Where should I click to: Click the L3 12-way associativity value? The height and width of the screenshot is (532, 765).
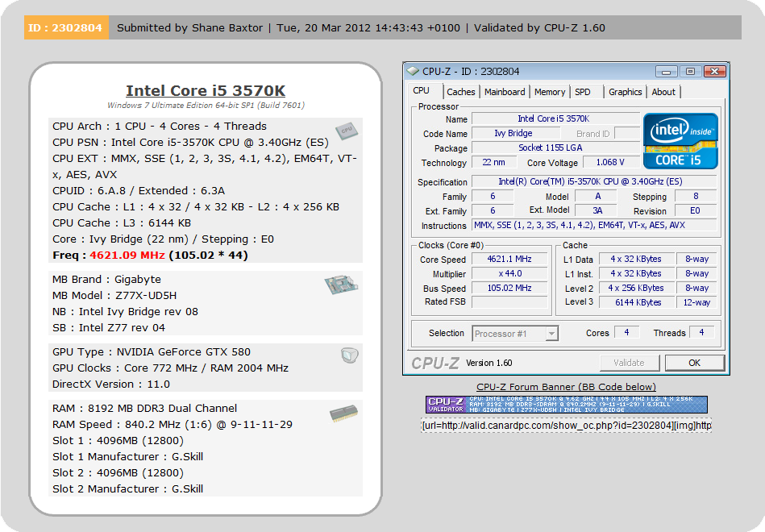coord(696,302)
